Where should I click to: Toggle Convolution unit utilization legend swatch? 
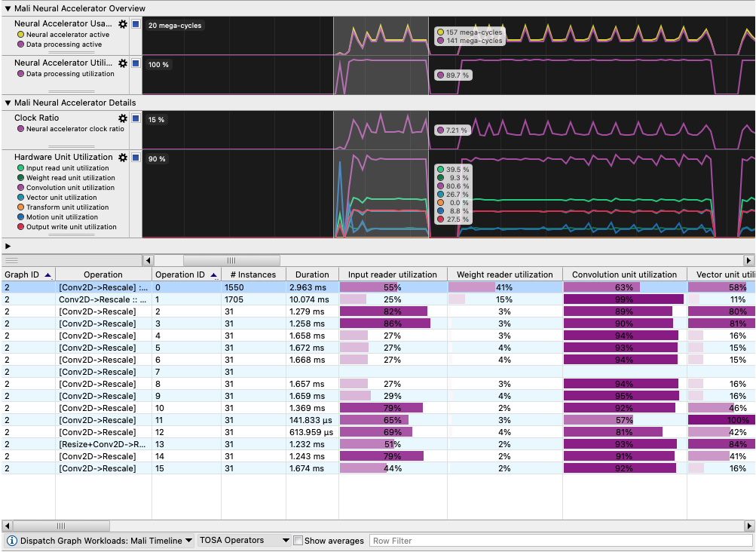tap(21, 188)
